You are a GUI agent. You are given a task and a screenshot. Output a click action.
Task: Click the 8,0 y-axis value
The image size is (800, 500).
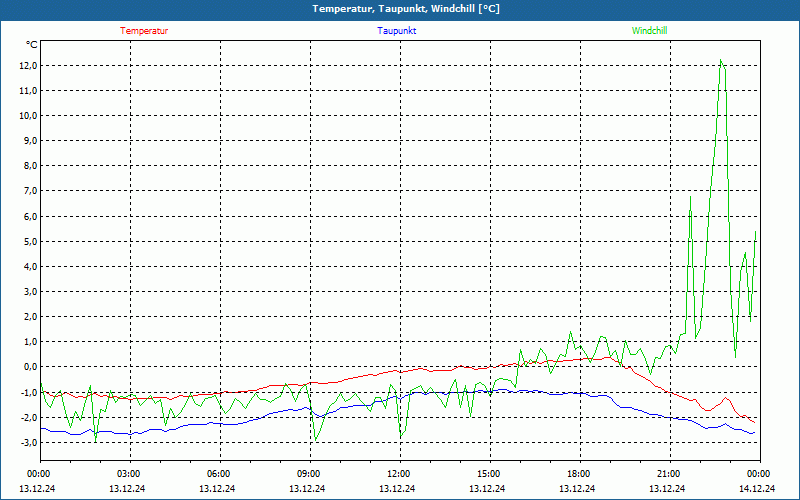click(30, 166)
